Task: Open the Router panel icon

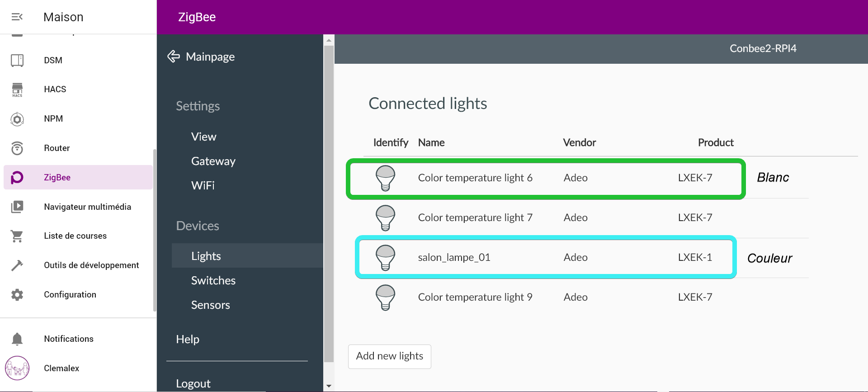Action: click(x=17, y=148)
